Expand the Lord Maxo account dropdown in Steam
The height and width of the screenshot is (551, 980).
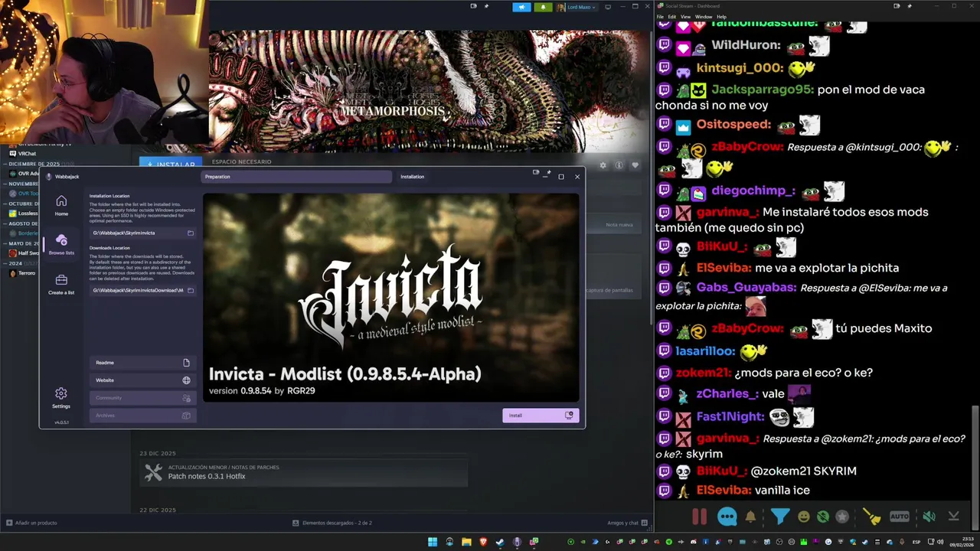pyautogui.click(x=577, y=7)
